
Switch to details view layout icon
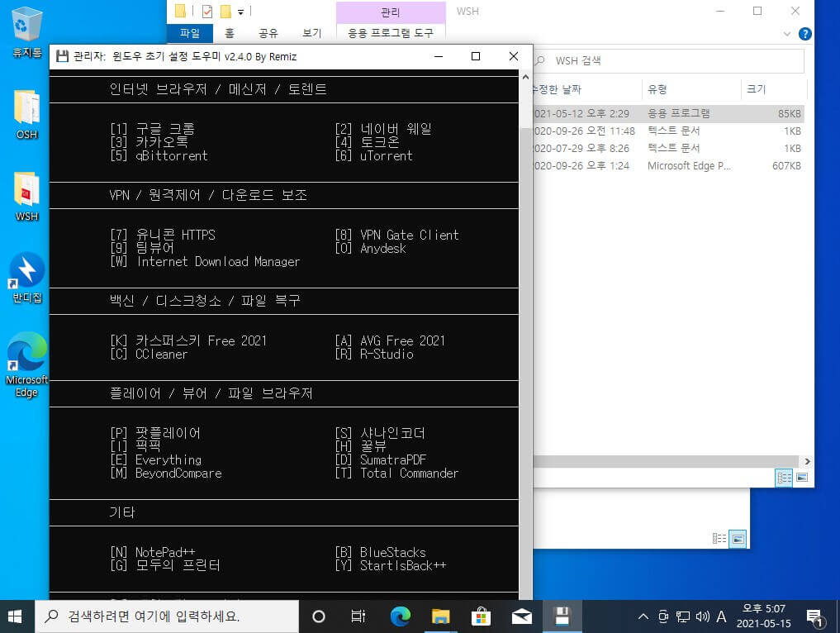click(785, 478)
